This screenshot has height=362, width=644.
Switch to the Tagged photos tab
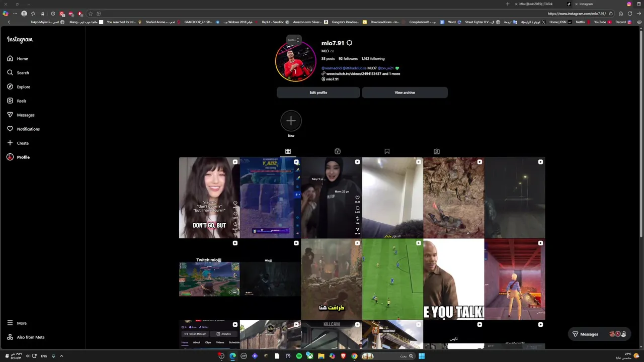tap(437, 151)
